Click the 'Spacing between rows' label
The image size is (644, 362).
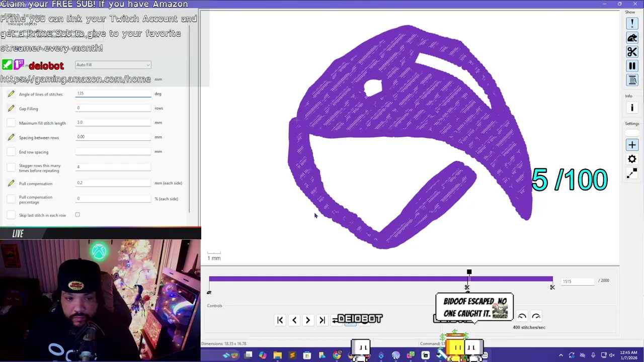pyautogui.click(x=39, y=137)
